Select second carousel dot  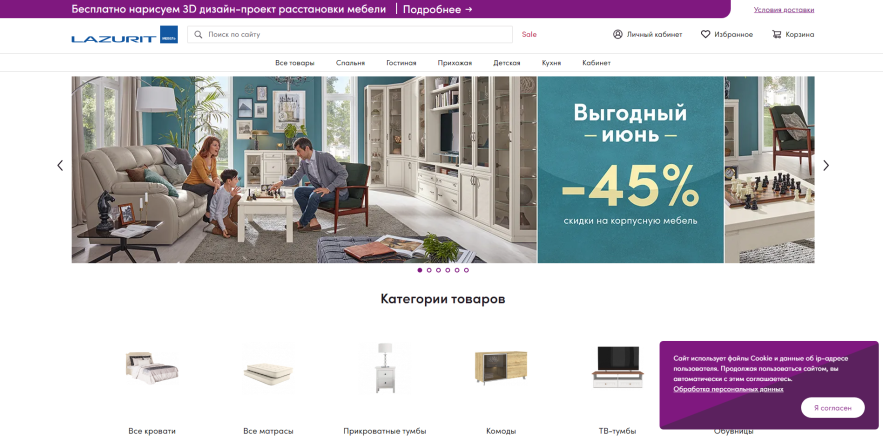pyautogui.click(x=429, y=270)
